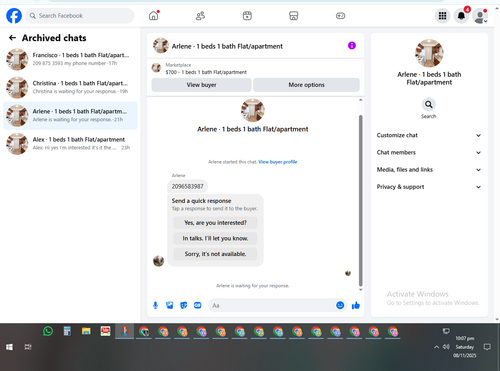The image size is (500, 371).
Task: Open Task View on the taskbar
Action: pos(28,347)
